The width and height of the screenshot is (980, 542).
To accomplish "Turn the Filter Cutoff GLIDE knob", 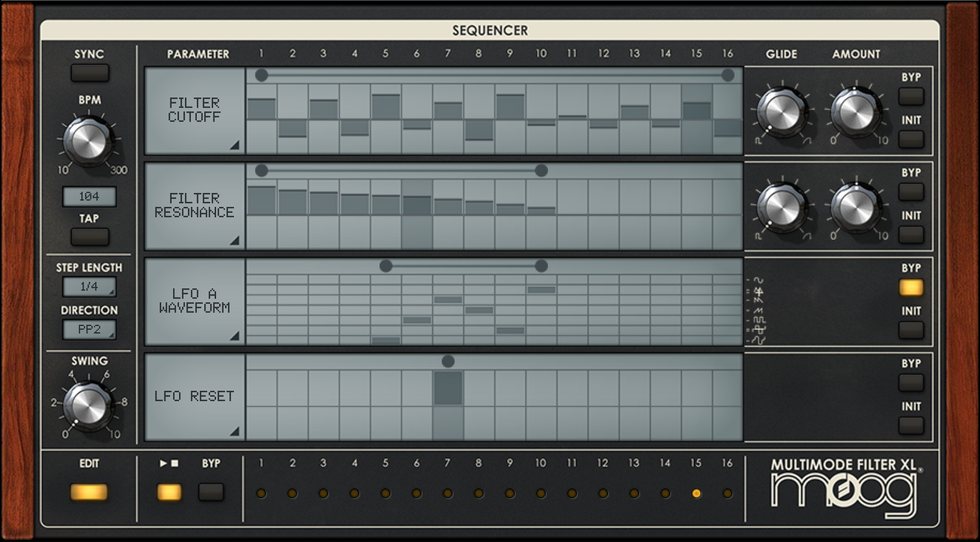I will (x=782, y=112).
